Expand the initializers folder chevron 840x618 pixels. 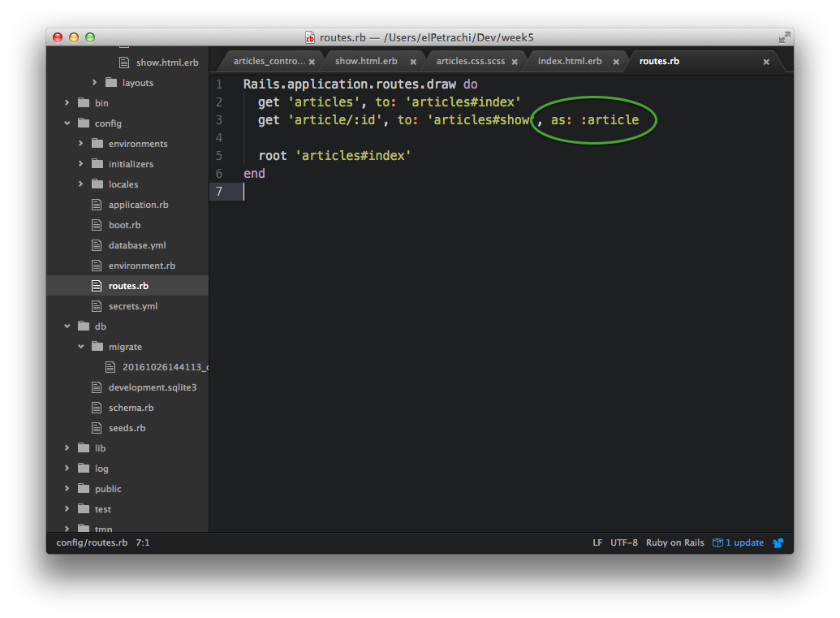click(x=80, y=163)
